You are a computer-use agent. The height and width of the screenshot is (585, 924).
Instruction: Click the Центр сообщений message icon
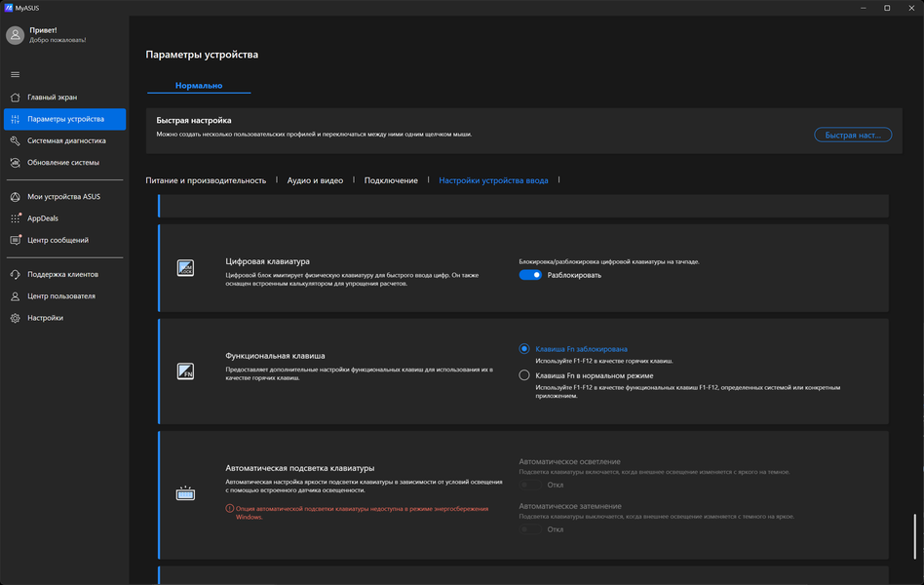coord(16,241)
